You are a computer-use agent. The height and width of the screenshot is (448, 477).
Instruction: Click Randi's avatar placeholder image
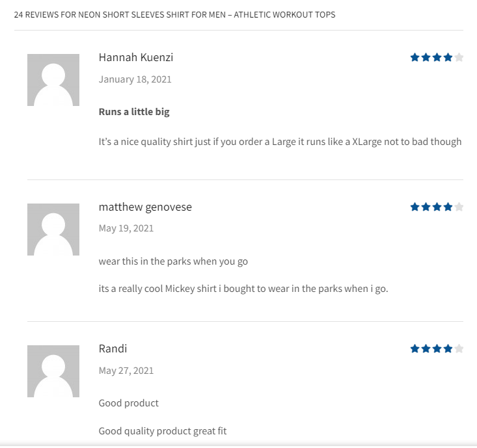[53, 371]
